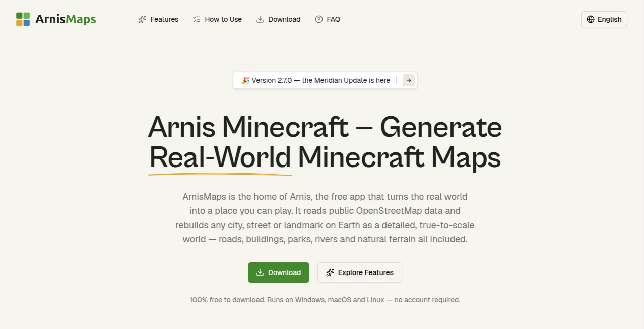Image resolution: width=644 pixels, height=329 pixels.
Task: Open the English language dropdown
Action: click(x=604, y=19)
